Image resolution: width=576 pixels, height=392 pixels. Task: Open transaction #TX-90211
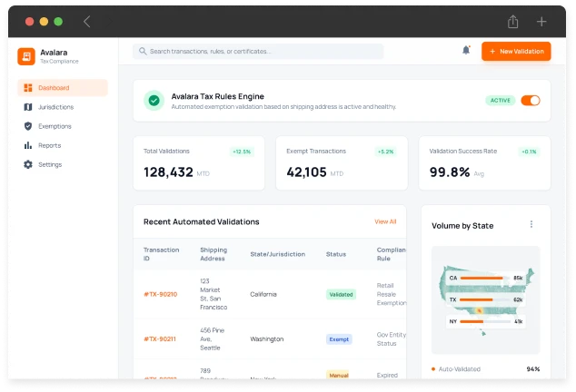[x=160, y=338]
